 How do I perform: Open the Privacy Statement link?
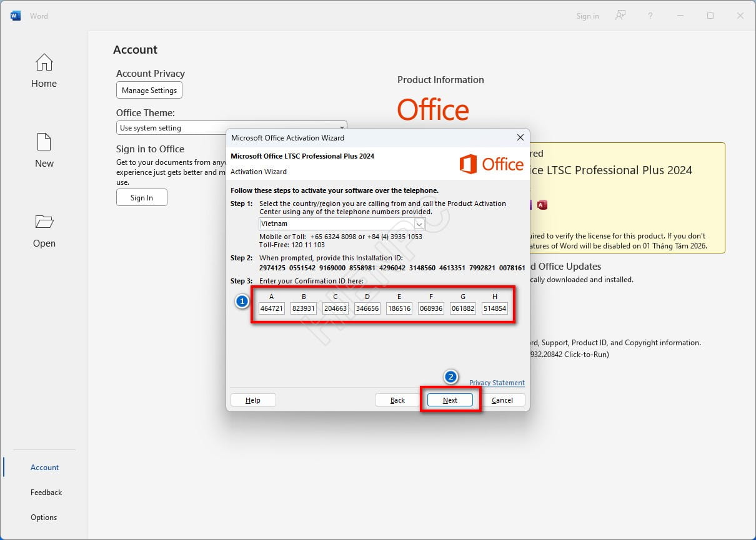497,383
